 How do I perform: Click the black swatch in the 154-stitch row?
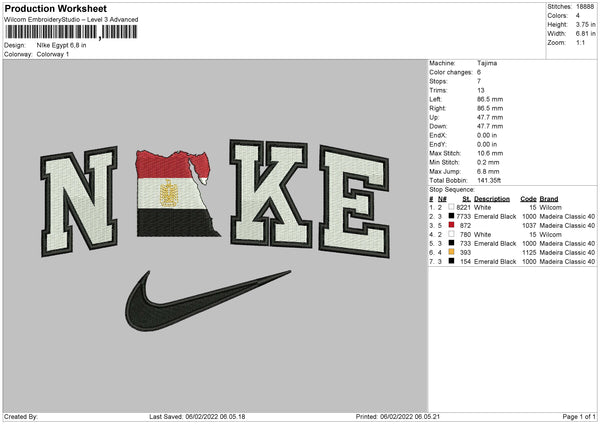(x=451, y=261)
